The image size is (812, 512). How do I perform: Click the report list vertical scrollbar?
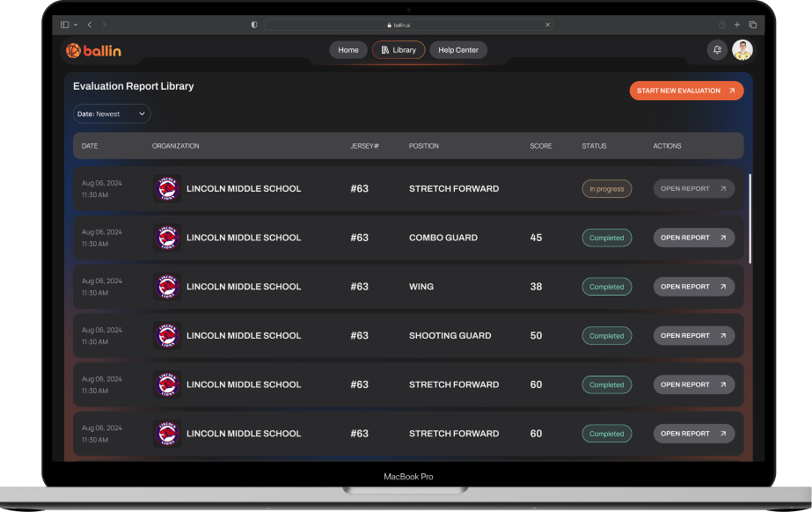(750, 218)
